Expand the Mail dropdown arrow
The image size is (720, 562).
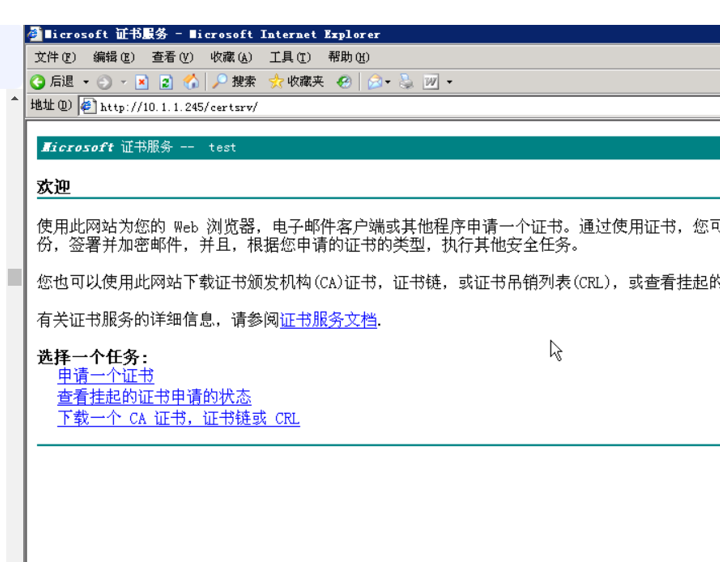[388, 82]
